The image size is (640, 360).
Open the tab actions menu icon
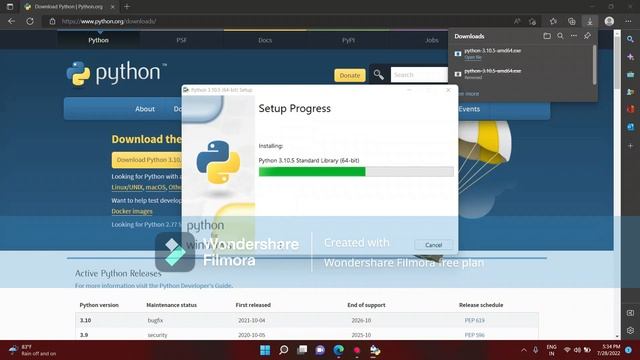tap(10, 7)
